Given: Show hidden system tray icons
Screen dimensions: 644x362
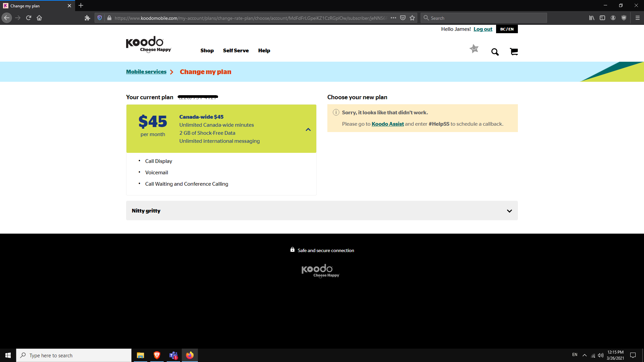Looking at the screenshot, I should click(x=585, y=355).
